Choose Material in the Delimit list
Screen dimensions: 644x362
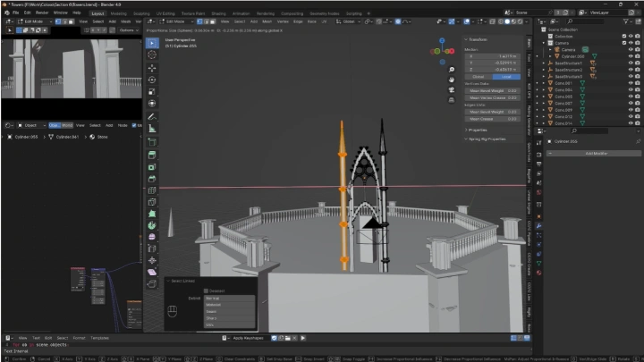[230, 305]
